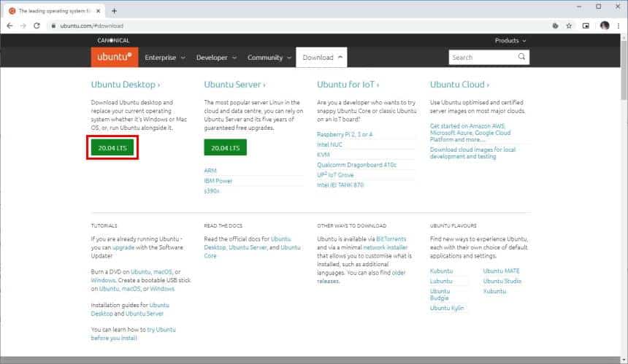
Task: Click the orange ubuntu logo
Action: [x=115, y=57]
